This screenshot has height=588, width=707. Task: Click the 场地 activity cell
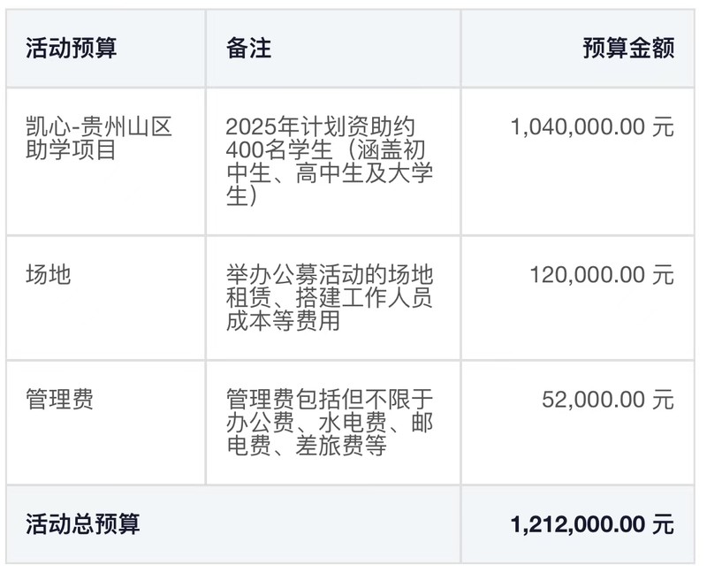49,274
